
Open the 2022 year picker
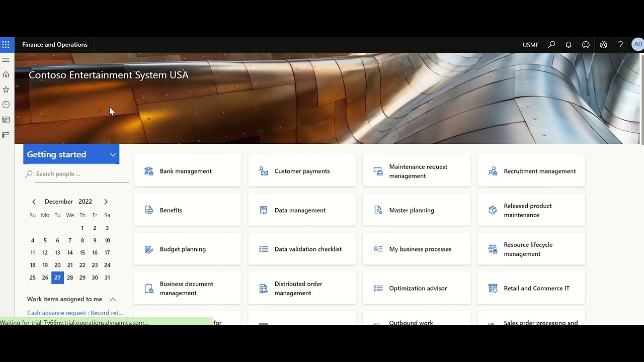(x=86, y=202)
